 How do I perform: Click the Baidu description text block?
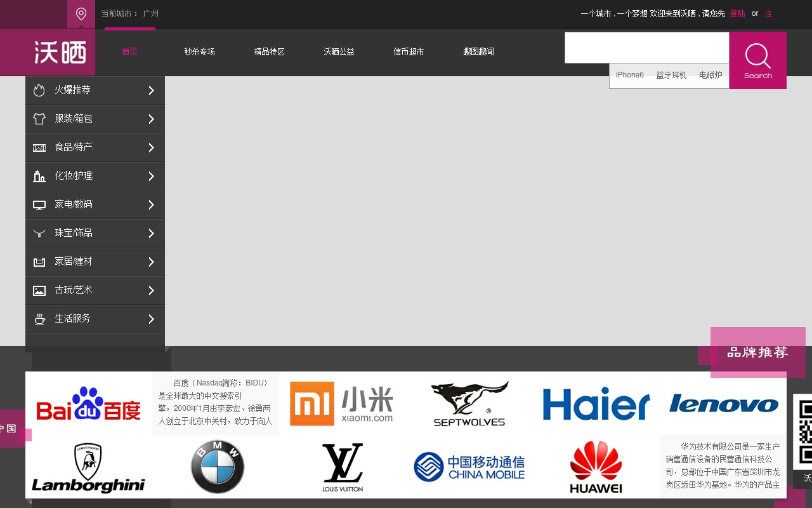[x=216, y=403]
